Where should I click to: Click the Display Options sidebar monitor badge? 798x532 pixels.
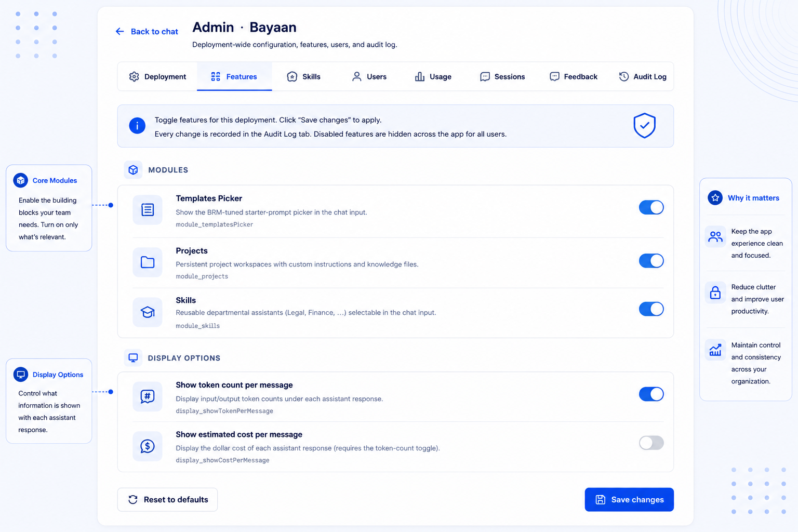coord(21,374)
